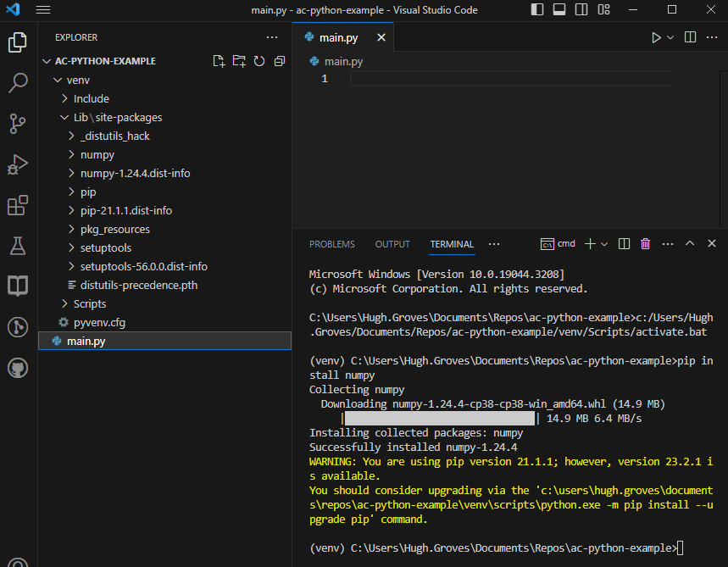The width and height of the screenshot is (728, 567).
Task: Open Explorer views and more actions menu
Action: (x=272, y=37)
